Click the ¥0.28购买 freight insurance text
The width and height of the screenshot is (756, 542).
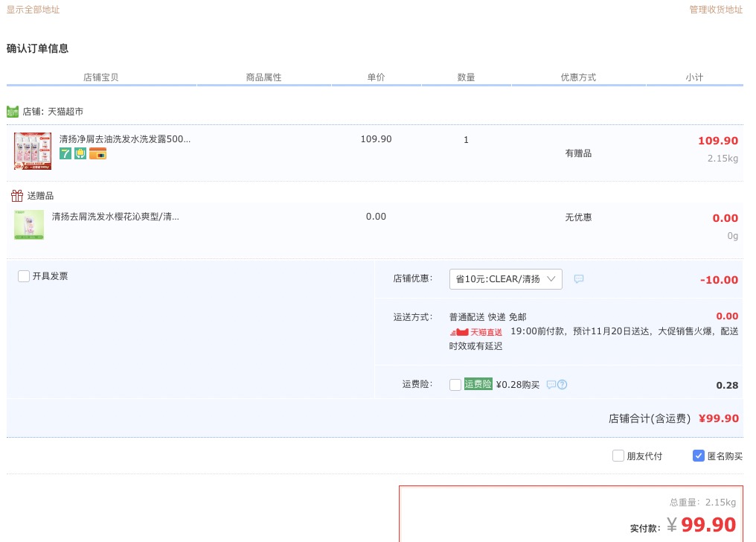click(518, 384)
